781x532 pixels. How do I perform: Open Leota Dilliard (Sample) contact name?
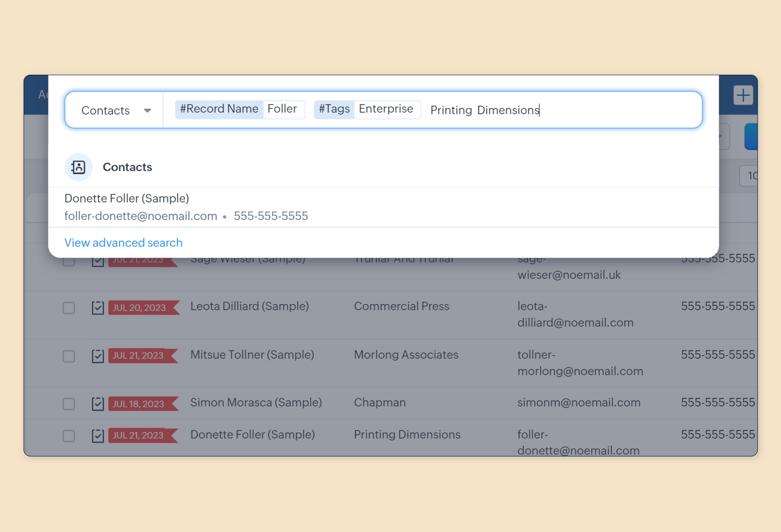pos(249,306)
